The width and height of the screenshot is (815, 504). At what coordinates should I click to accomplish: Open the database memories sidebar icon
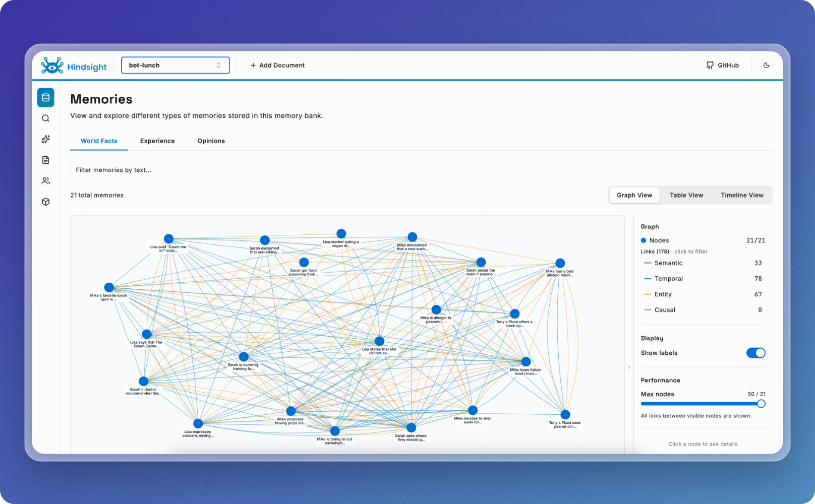pyautogui.click(x=46, y=98)
